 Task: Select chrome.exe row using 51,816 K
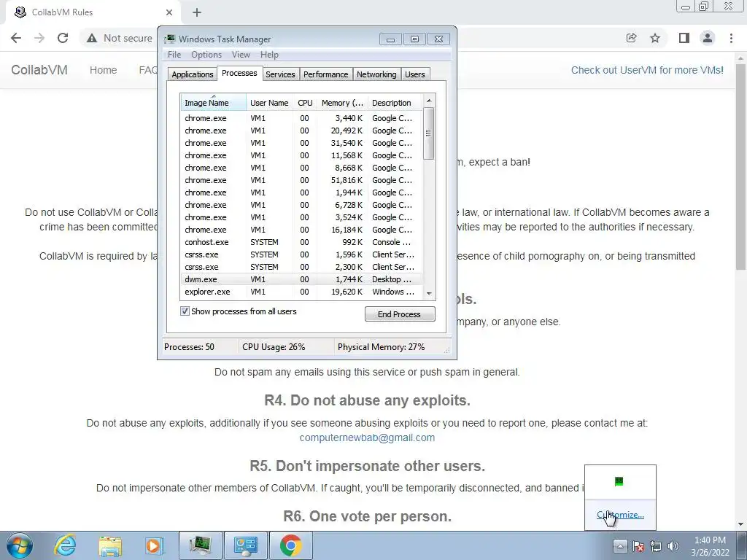click(x=301, y=181)
